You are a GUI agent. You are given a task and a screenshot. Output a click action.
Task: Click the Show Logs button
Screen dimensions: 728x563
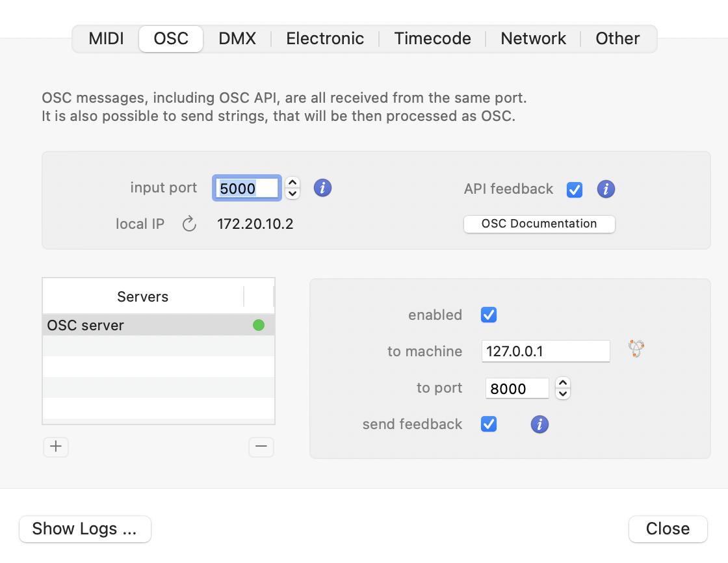(x=84, y=529)
